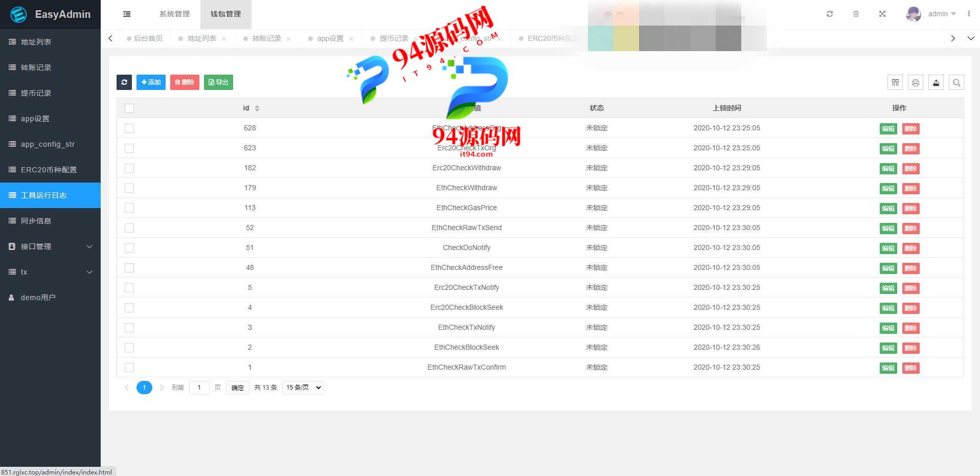
Task: Click the red 删除 toolbar button
Action: pos(185,82)
